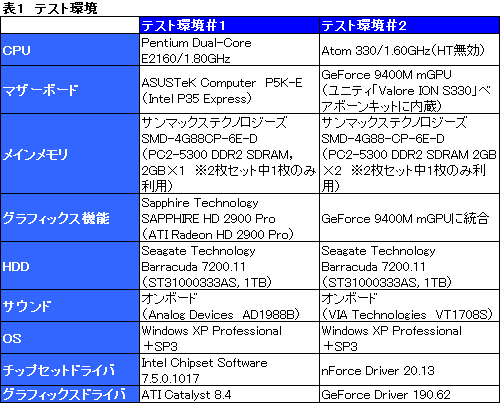Image resolution: width=500 pixels, height=403 pixels.
Task: Click the 'グラフィックスドライバ' row header
Action: coord(70,394)
